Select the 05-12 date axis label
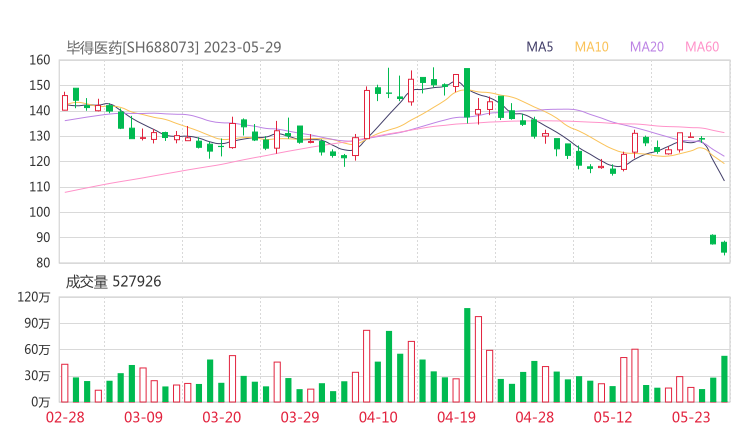The width and height of the screenshot is (740, 440). tap(613, 417)
